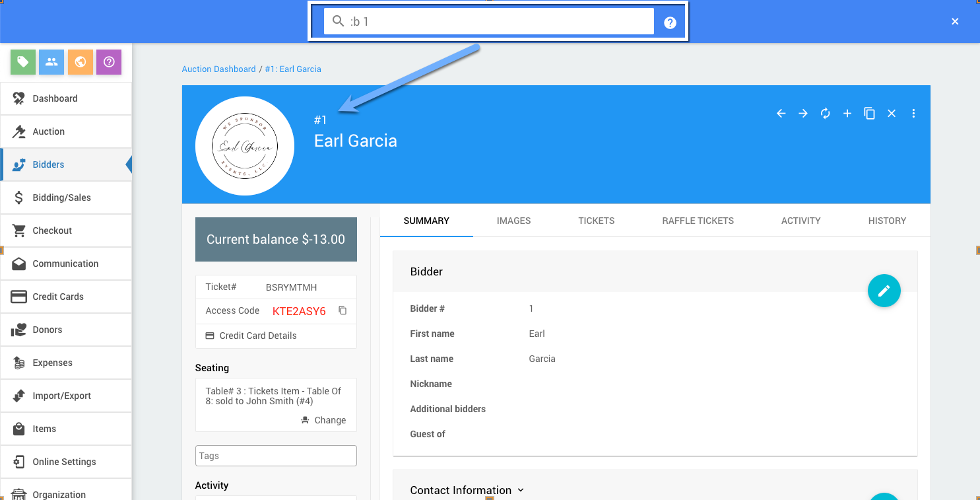
Task: Change the seating assignment
Action: click(323, 420)
